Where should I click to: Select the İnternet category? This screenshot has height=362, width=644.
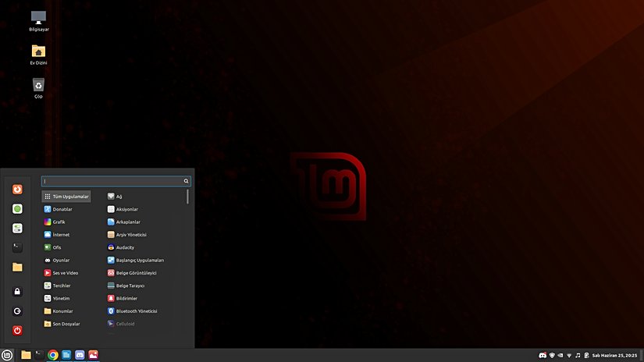pyautogui.click(x=66, y=235)
